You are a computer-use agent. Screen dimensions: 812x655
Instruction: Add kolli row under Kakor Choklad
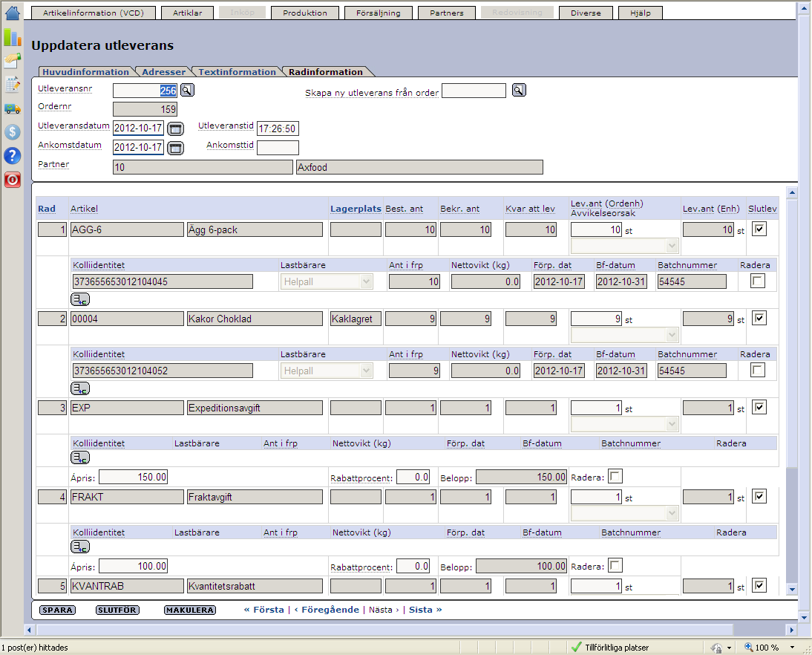coord(80,388)
